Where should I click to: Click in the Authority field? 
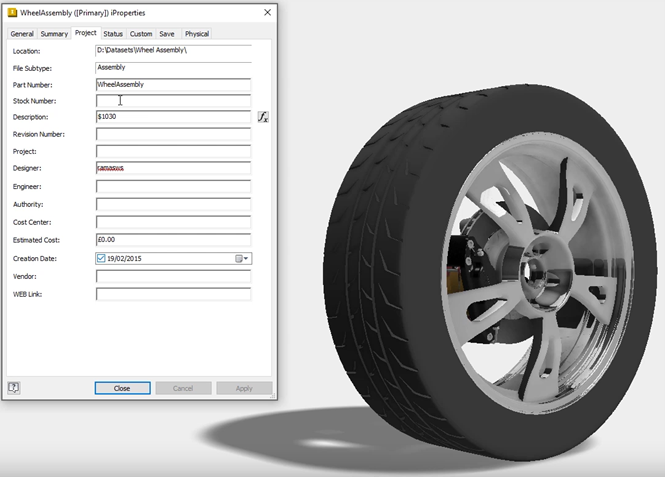pyautogui.click(x=173, y=204)
